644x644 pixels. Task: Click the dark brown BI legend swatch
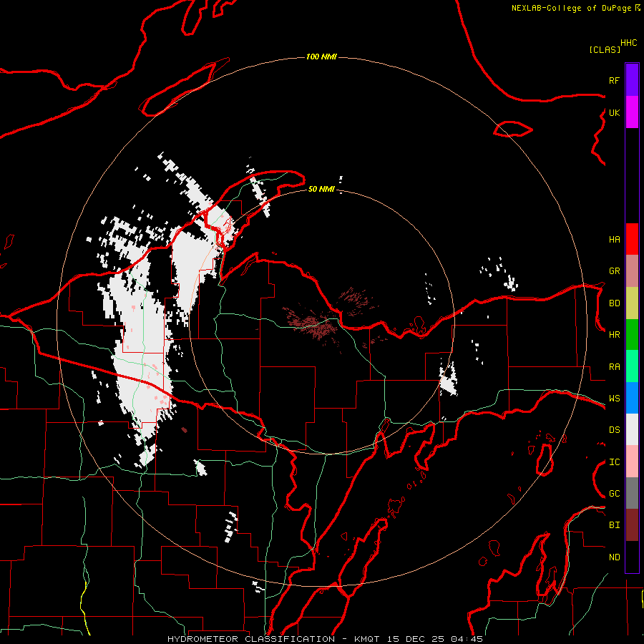click(x=632, y=525)
